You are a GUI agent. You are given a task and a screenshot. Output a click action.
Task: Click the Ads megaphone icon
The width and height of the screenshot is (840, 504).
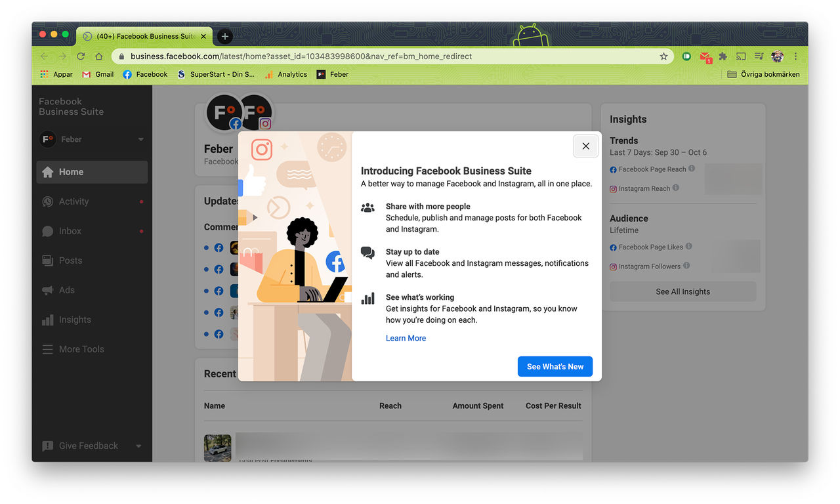point(47,290)
